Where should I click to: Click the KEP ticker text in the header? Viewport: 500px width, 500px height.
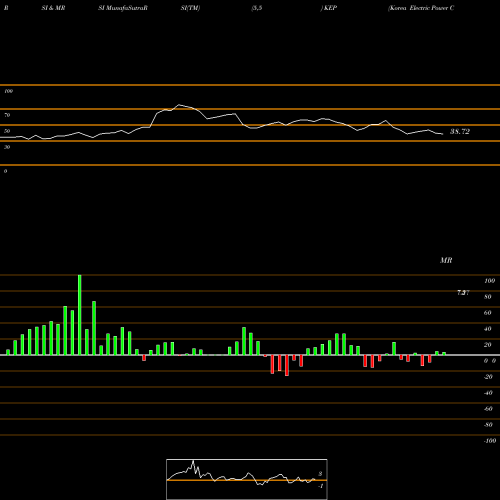(329, 8)
